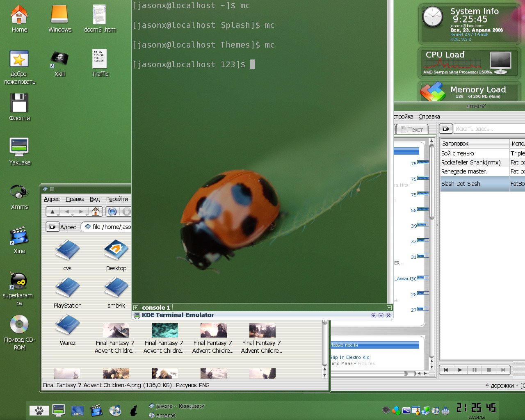Open the Вид menu in Konqueror

(95, 199)
